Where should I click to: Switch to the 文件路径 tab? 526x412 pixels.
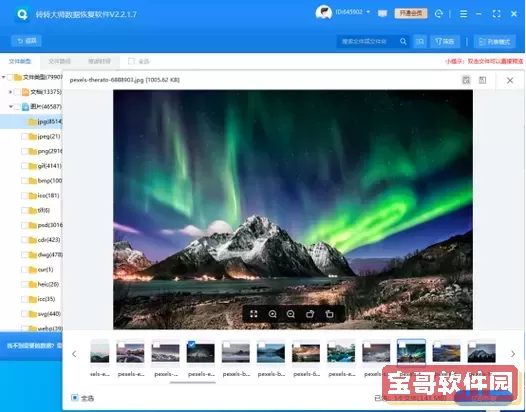(x=59, y=61)
